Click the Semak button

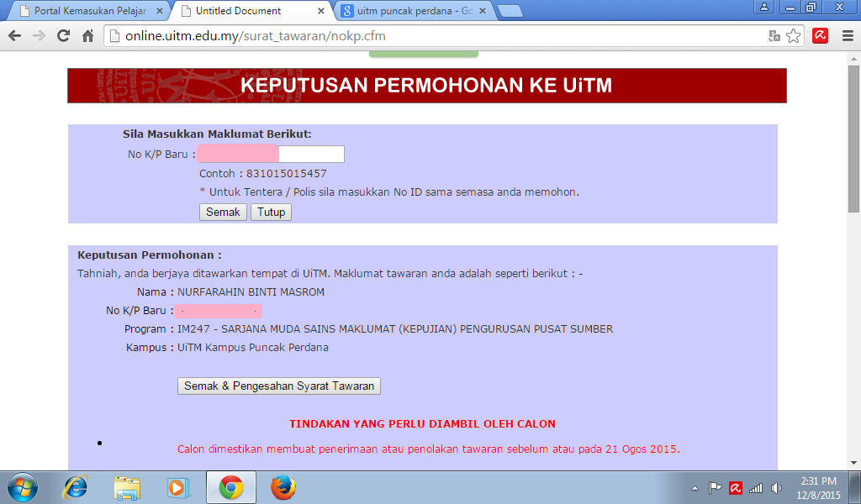pyautogui.click(x=223, y=213)
